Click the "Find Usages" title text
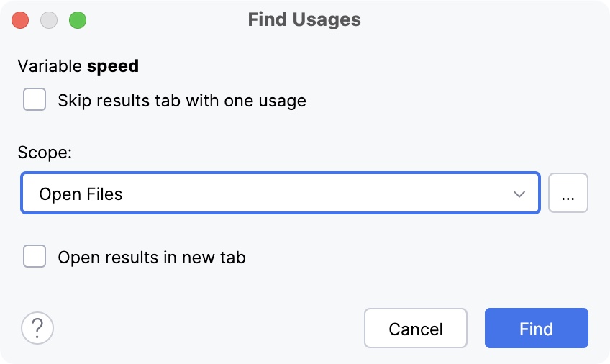 coord(304,19)
